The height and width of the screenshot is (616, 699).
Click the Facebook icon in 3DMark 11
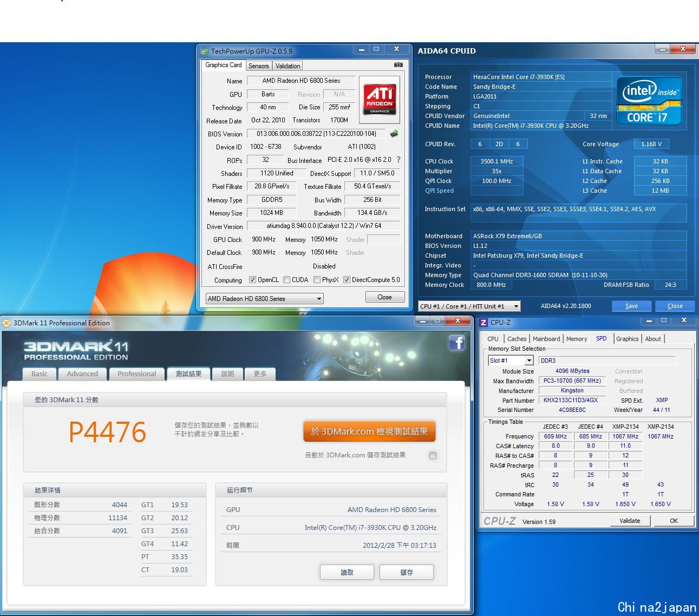click(457, 343)
